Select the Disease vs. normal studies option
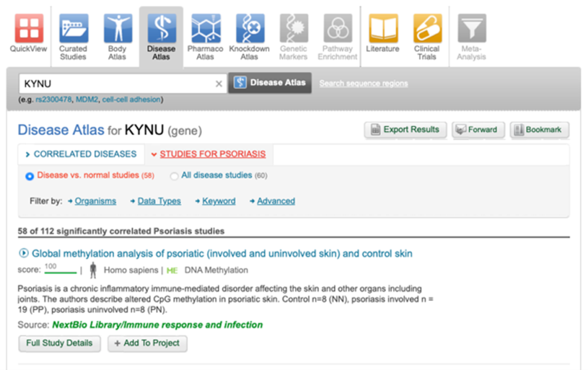The width and height of the screenshot is (588, 370). (29, 176)
